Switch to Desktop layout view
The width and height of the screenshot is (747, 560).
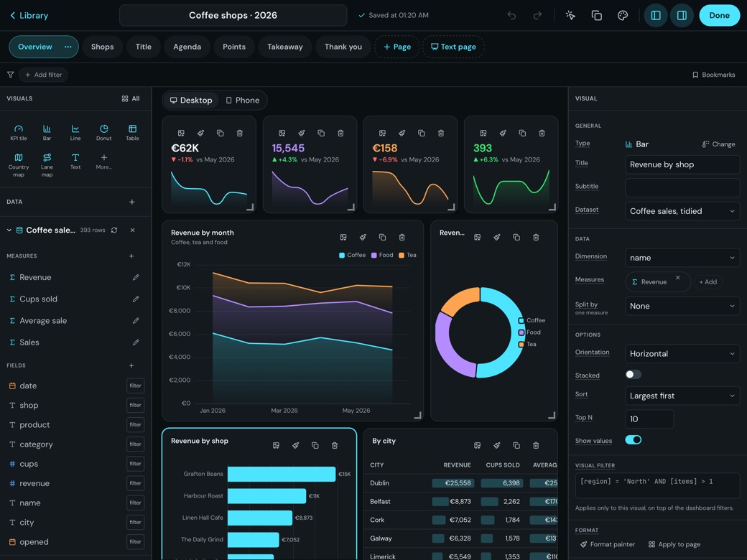[x=191, y=100]
